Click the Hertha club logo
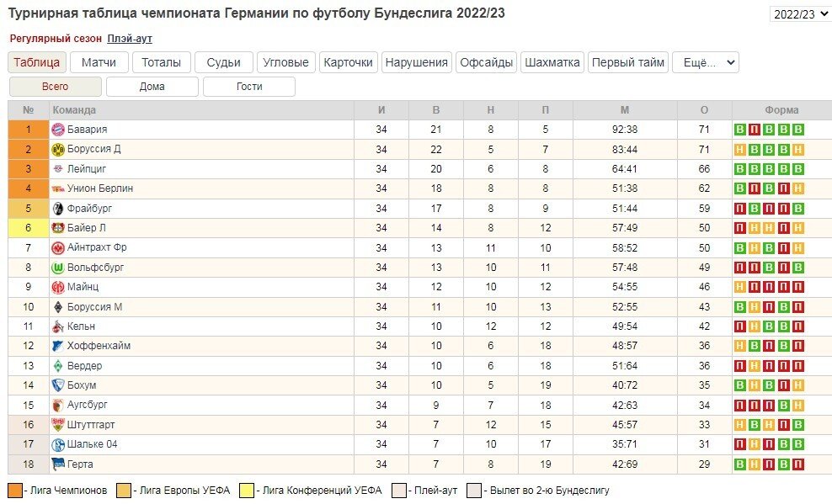The image size is (832, 504). click(58, 464)
